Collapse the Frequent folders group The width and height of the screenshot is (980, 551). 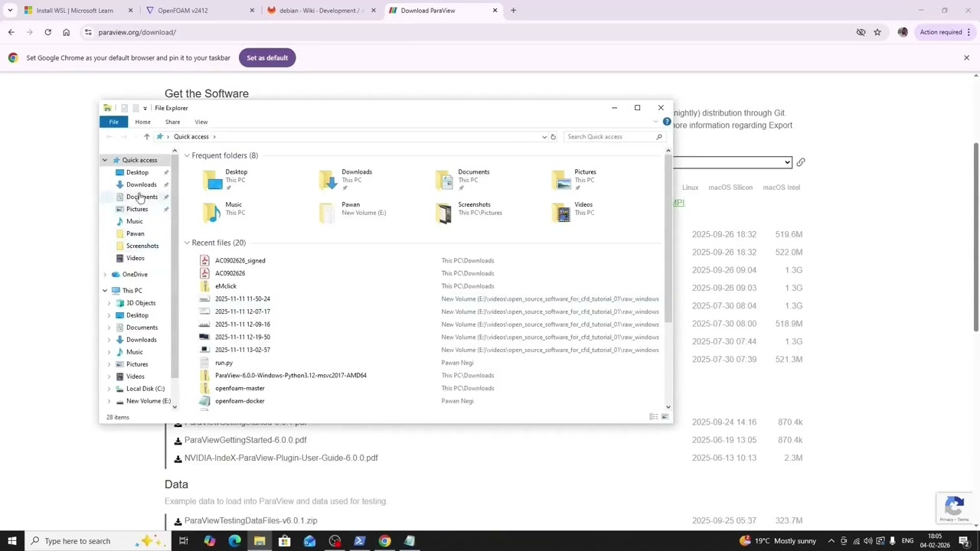click(x=186, y=155)
